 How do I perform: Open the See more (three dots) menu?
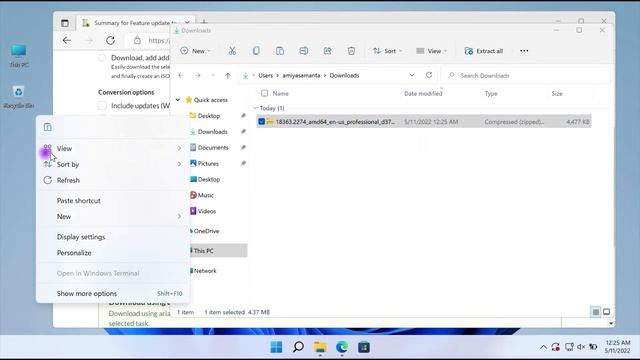(x=524, y=51)
